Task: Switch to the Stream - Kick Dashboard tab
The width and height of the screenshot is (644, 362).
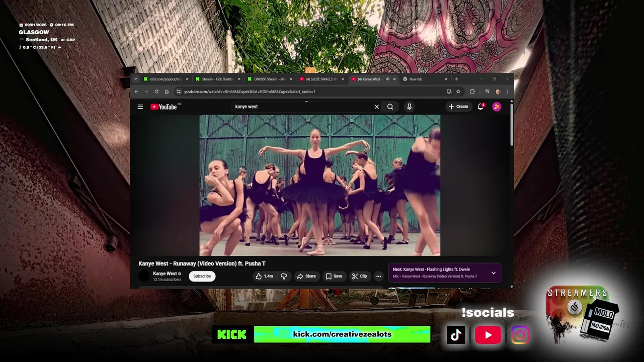Action: [x=217, y=79]
